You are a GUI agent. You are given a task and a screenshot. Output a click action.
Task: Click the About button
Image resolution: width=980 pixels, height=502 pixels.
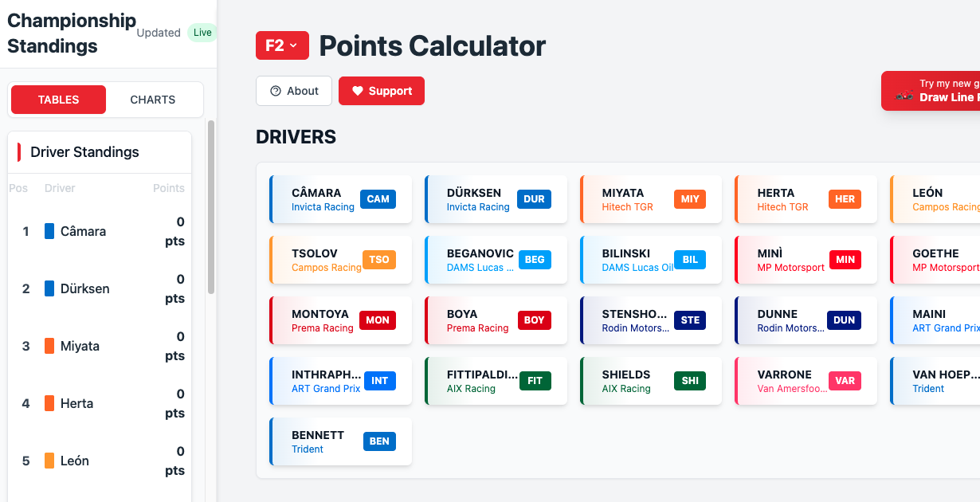[x=294, y=90]
